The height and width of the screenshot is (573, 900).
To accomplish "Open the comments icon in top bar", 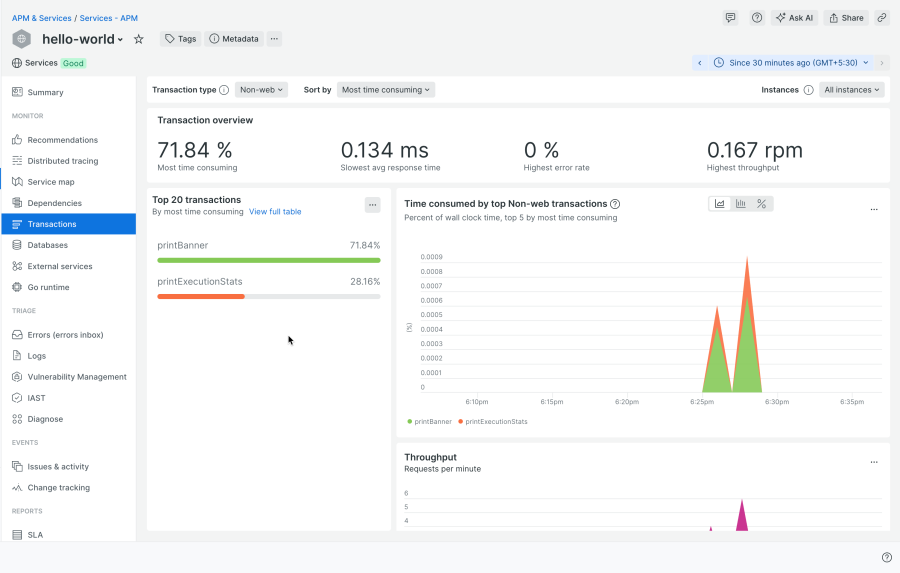I will point(731,18).
